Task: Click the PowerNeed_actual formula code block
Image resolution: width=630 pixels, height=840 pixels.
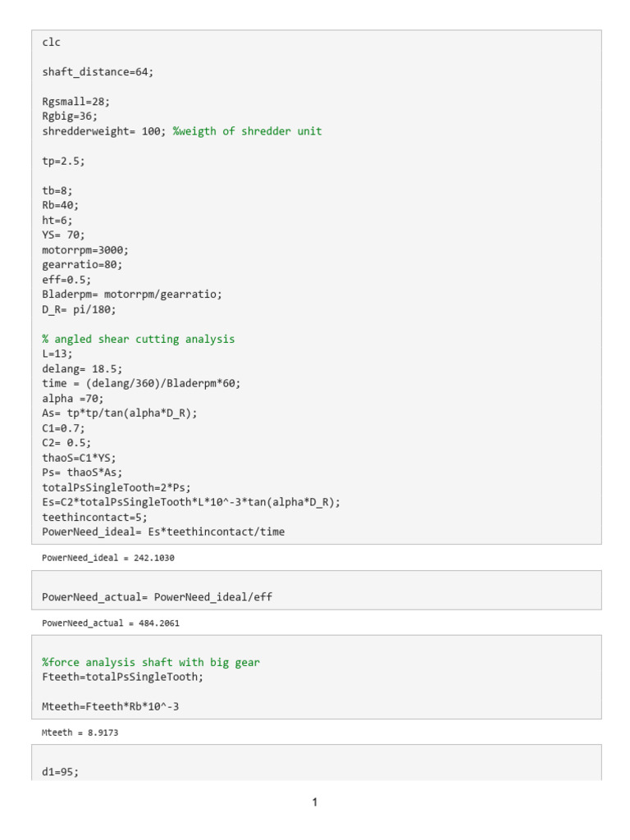Action: point(157,597)
